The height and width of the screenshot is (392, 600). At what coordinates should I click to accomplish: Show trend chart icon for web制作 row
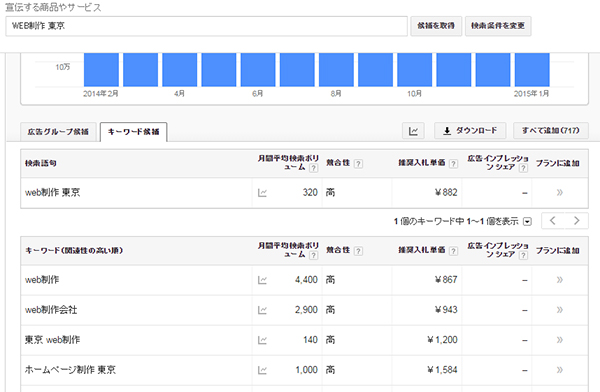pyautogui.click(x=262, y=280)
